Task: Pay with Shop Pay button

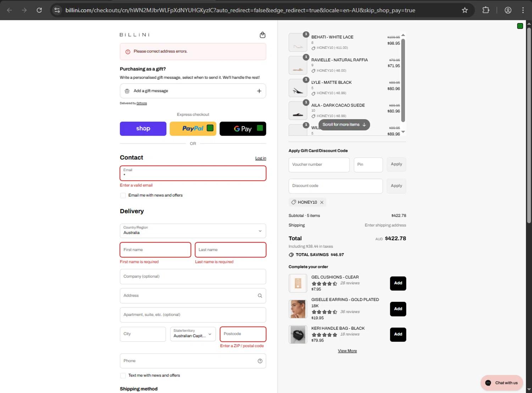Action: coord(143,129)
